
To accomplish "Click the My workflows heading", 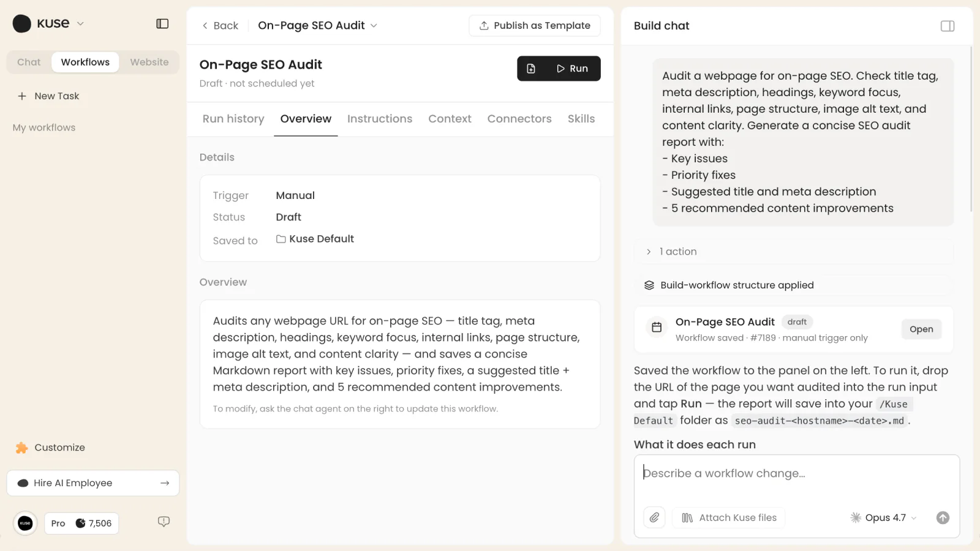I will click(44, 127).
